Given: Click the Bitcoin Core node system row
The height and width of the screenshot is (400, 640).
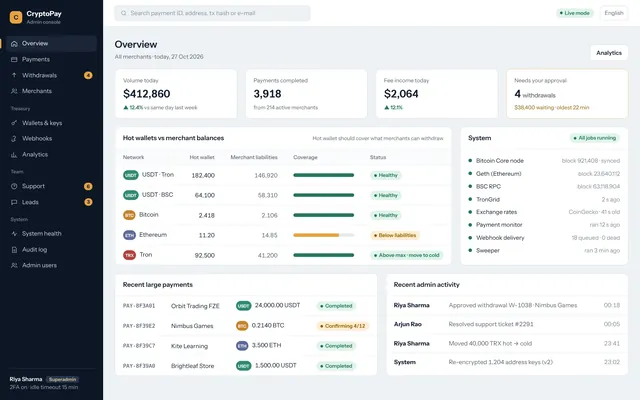Looking at the screenshot, I should (x=544, y=161).
